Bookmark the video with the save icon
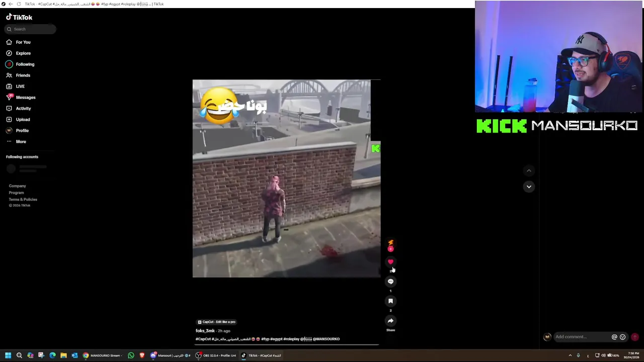This screenshot has width=644, height=362. (x=390, y=301)
